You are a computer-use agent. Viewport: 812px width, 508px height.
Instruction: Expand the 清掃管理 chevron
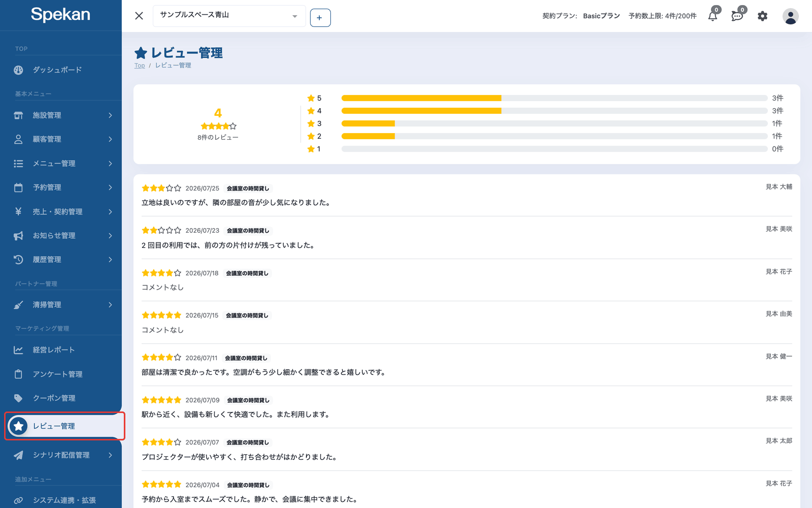[x=110, y=305]
